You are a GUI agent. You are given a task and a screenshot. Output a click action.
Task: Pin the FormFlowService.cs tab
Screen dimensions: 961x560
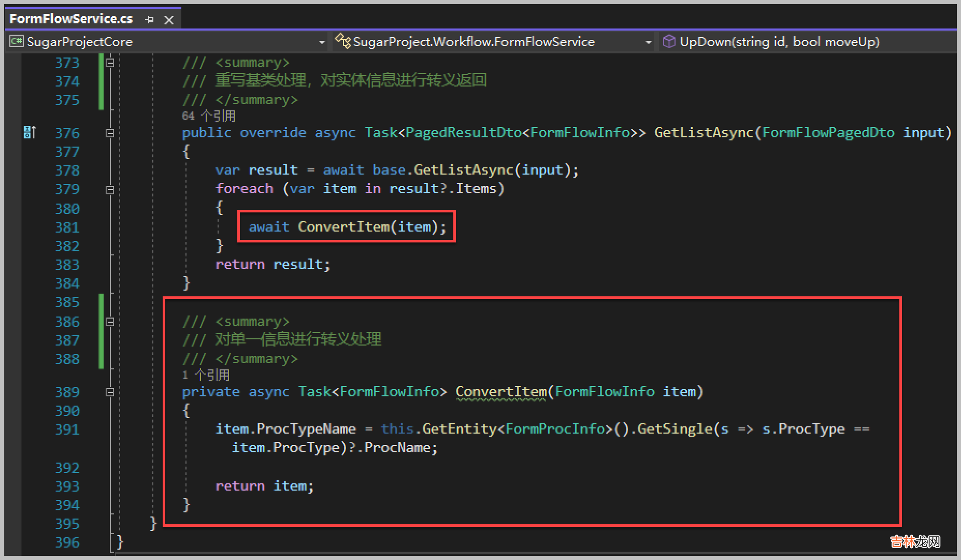[x=150, y=20]
